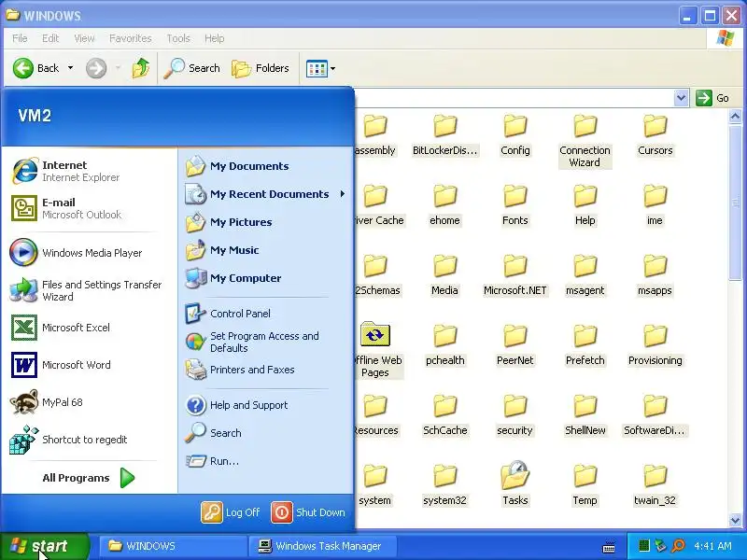
Task: Open the View menu
Action: pos(84,38)
